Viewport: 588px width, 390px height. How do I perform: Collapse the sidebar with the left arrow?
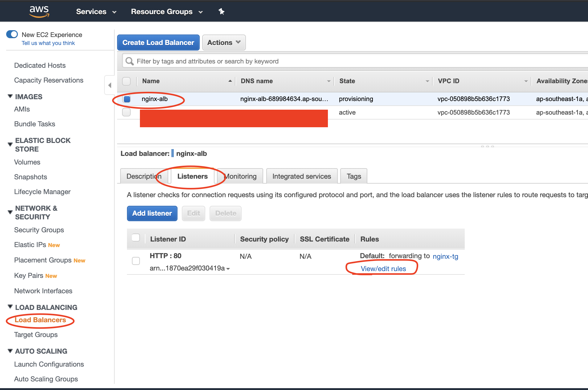[110, 85]
